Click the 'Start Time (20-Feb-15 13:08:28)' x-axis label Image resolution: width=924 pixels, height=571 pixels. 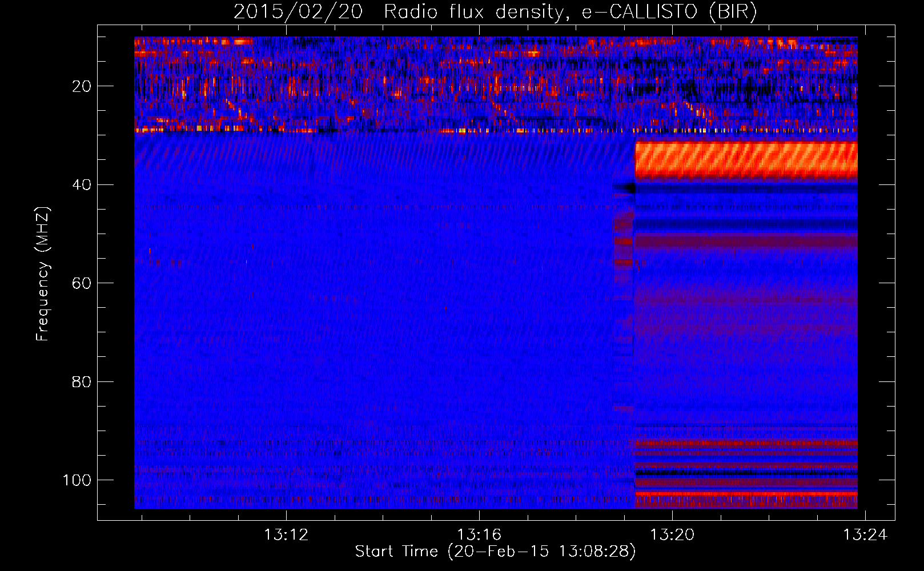click(x=495, y=552)
